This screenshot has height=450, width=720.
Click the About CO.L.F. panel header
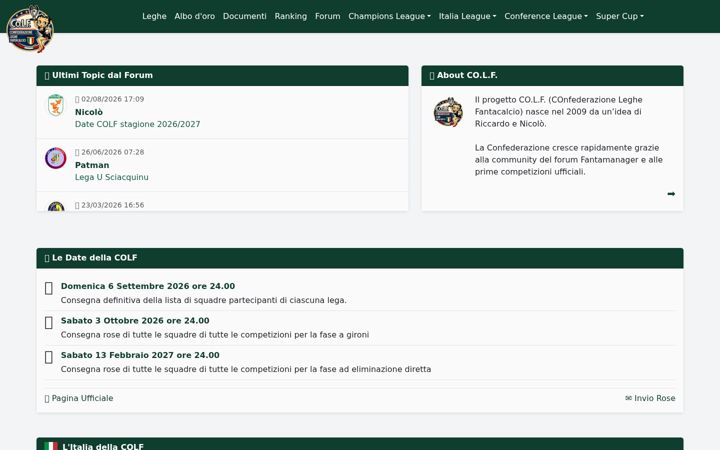552,75
